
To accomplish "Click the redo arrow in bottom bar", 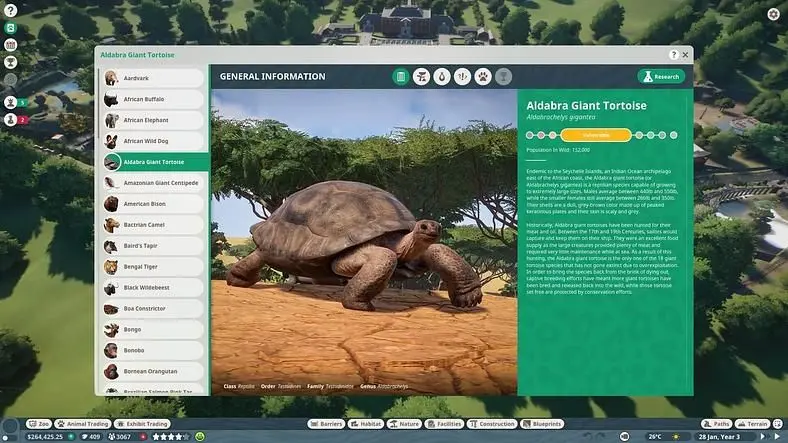I will pyautogui.click(x=601, y=436).
